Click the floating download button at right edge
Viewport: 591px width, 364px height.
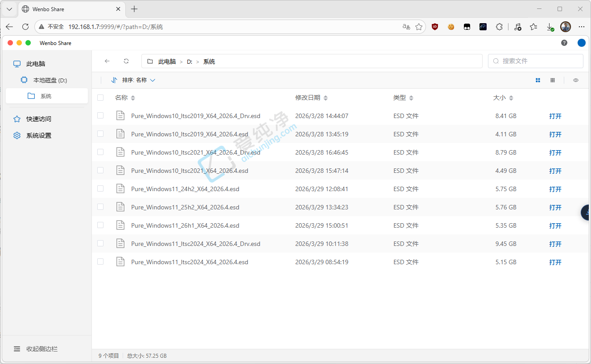586,213
